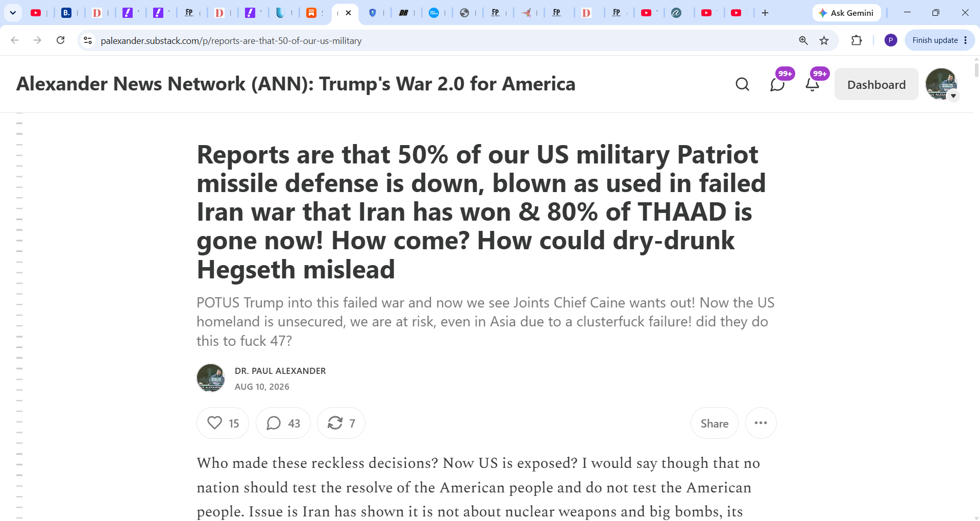The image size is (980, 521).
Task: Switch to the colorful hummingbird icon tab
Action: point(526,13)
